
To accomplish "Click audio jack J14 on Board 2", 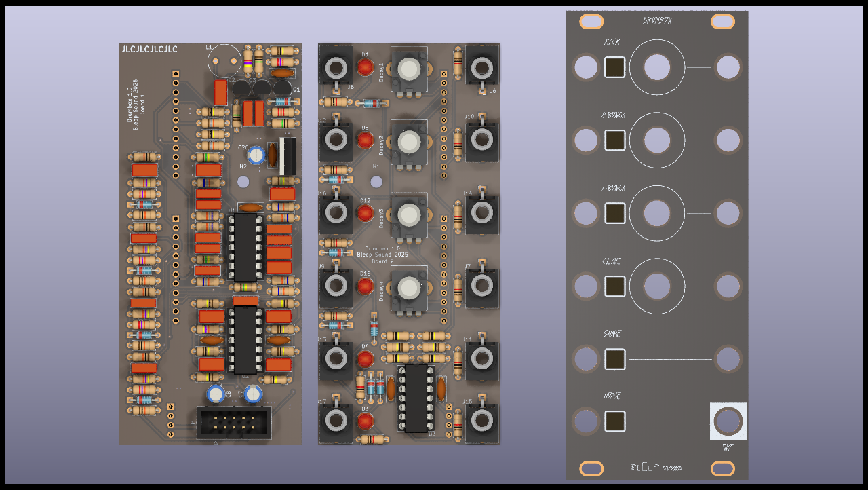I will coord(482,213).
